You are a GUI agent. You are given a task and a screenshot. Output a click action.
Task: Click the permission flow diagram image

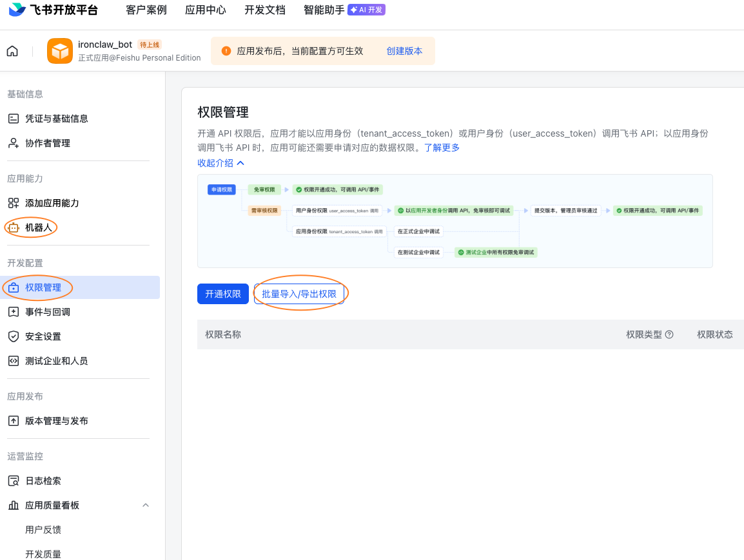(455, 221)
